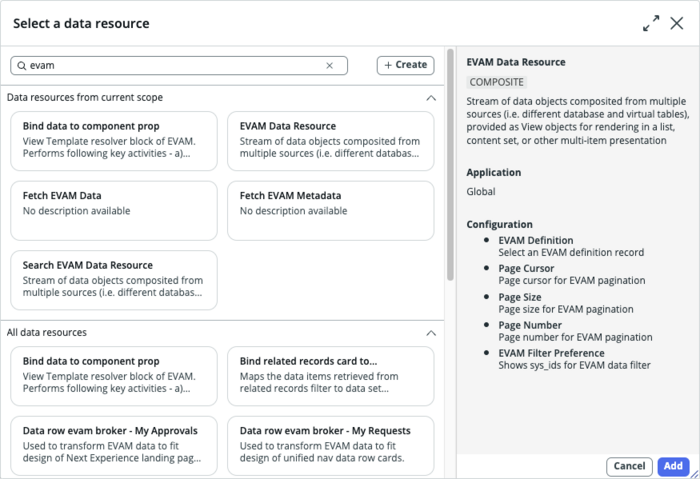
Task: Click the dialog resize grip at corner
Action: [694, 474]
